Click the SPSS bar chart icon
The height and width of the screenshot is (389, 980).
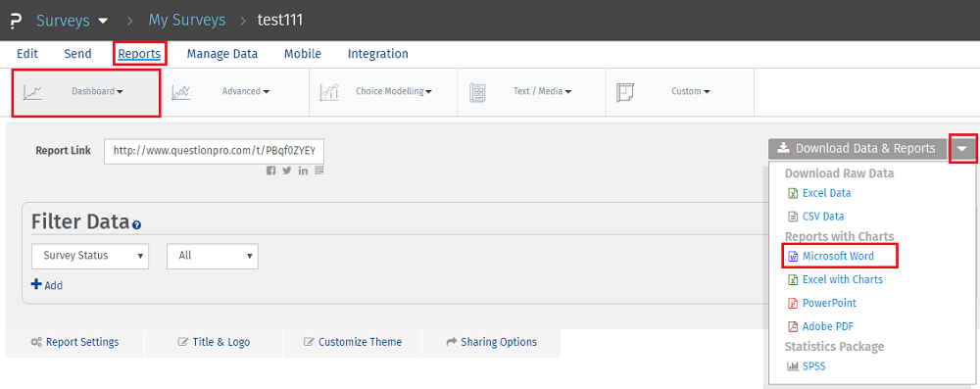pyautogui.click(x=793, y=367)
